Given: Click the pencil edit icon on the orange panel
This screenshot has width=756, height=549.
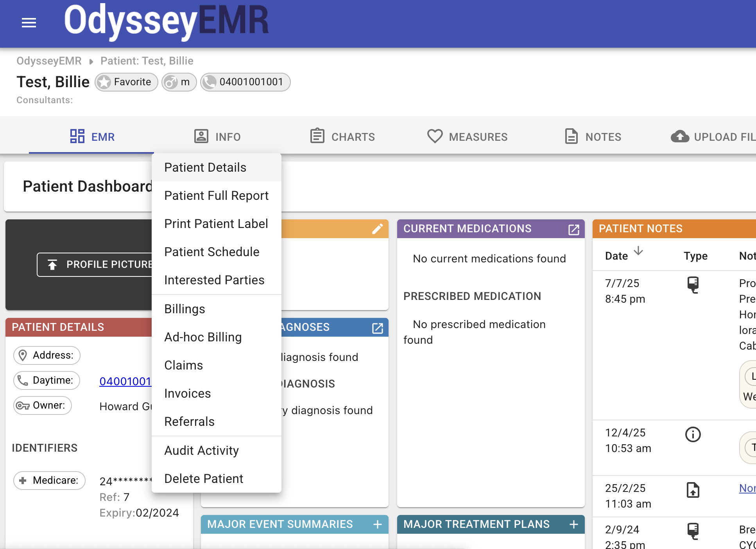Looking at the screenshot, I should 377,229.
